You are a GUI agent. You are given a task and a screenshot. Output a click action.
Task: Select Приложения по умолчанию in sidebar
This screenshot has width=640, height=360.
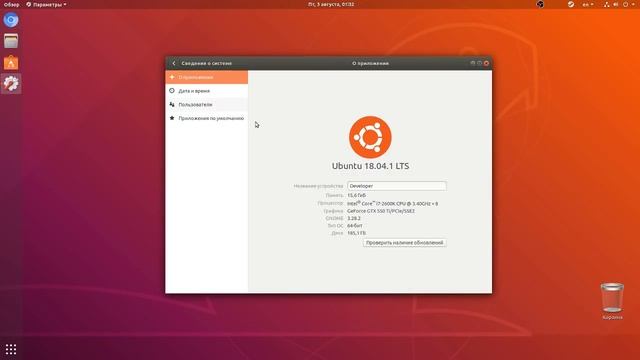[207, 118]
